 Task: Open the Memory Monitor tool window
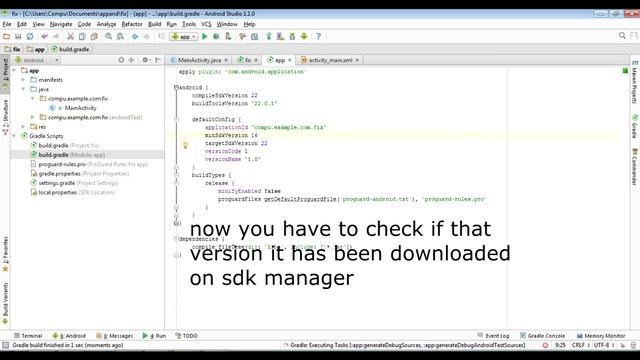pyautogui.click(x=601, y=336)
